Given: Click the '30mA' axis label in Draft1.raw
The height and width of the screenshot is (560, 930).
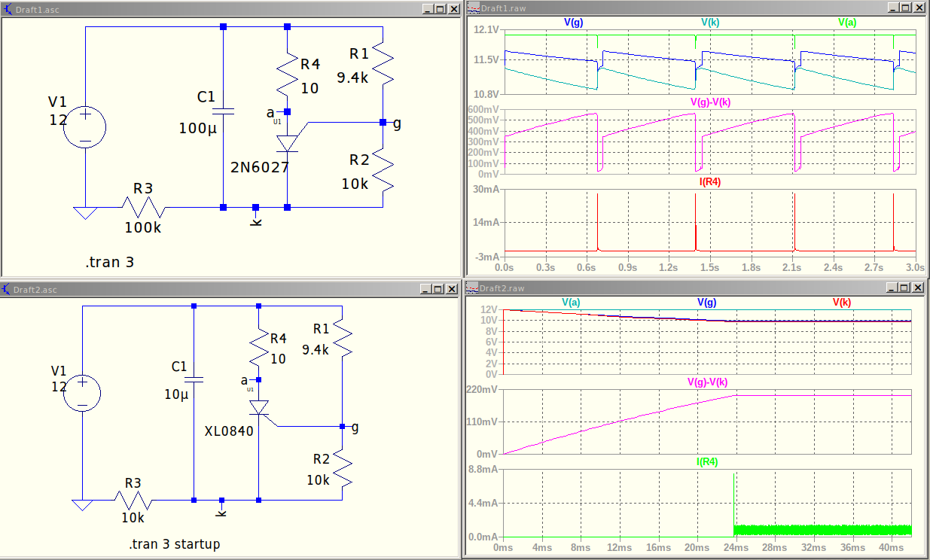Looking at the screenshot, I should click(x=486, y=189).
